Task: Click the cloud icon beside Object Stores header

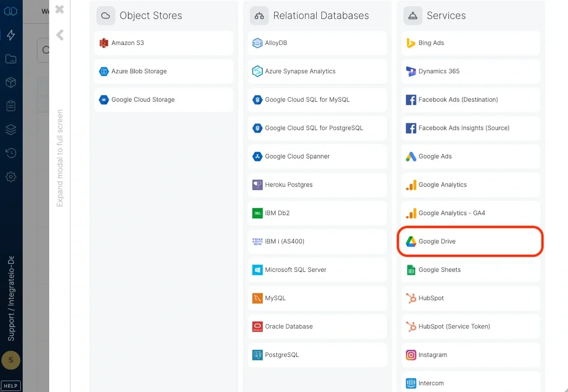Action: [x=106, y=15]
